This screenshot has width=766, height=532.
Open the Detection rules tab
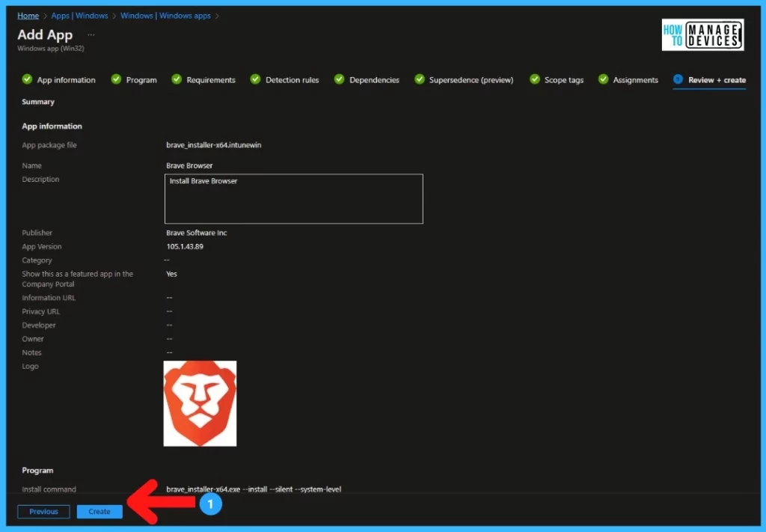click(x=292, y=80)
